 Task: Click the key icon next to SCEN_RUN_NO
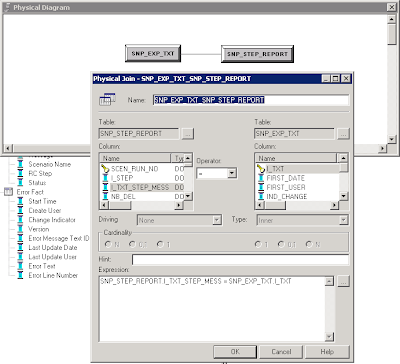(x=105, y=169)
